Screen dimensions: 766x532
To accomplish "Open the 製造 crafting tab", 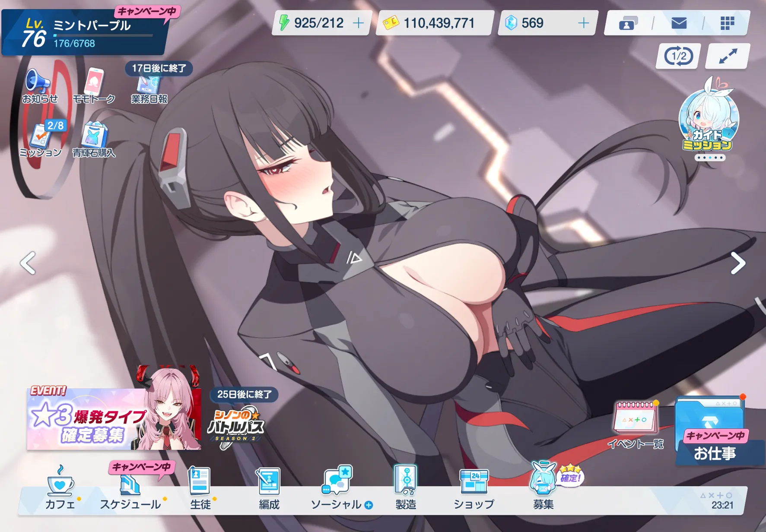I will [x=406, y=488].
